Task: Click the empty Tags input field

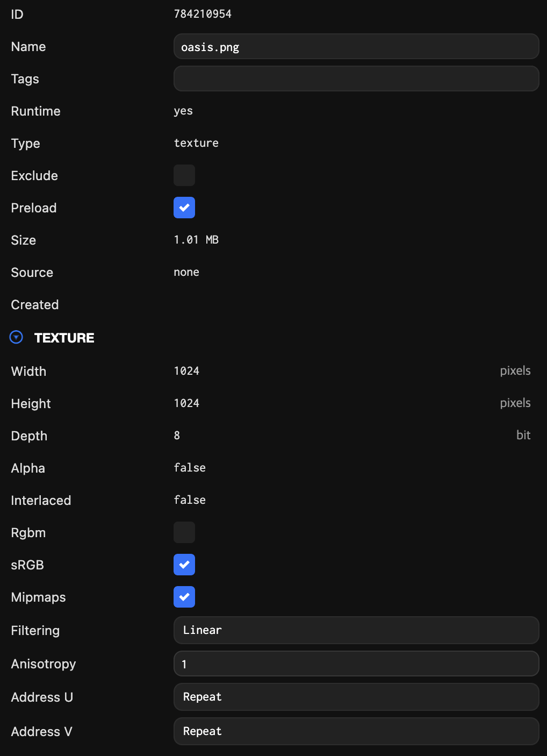Action: [x=356, y=79]
